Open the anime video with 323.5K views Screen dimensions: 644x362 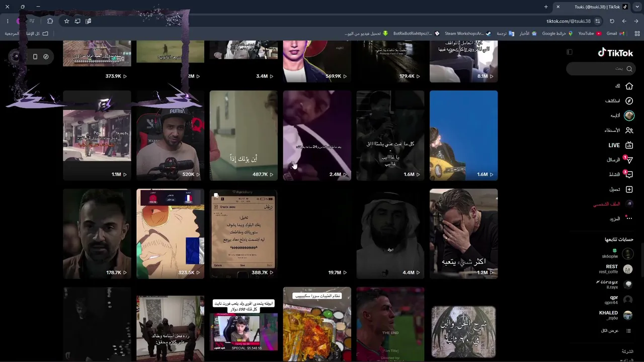click(x=170, y=233)
